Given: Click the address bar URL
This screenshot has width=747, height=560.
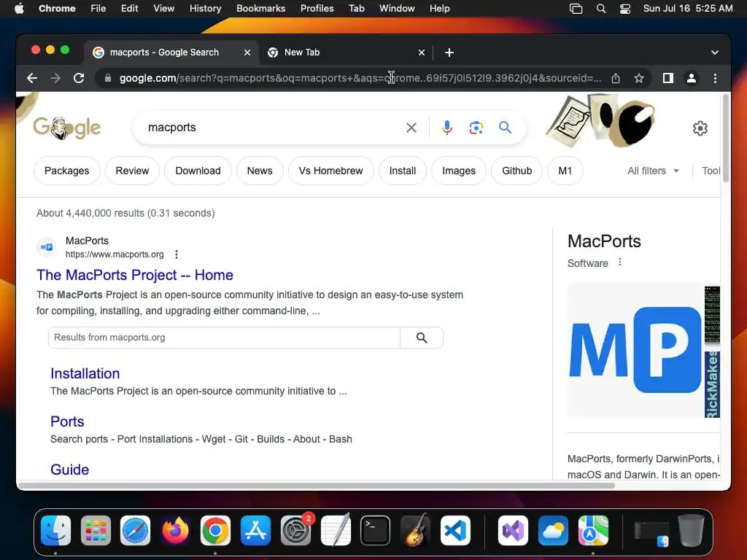Looking at the screenshot, I should coord(360,78).
